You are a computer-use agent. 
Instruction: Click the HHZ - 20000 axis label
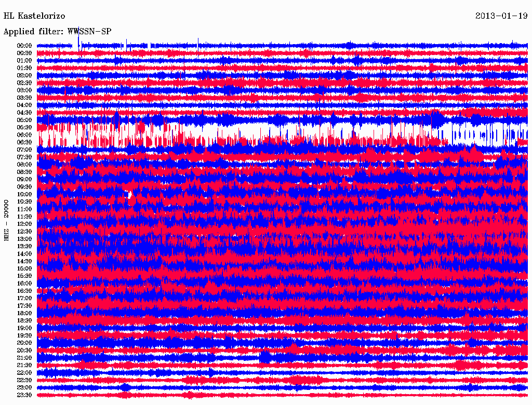(6, 221)
